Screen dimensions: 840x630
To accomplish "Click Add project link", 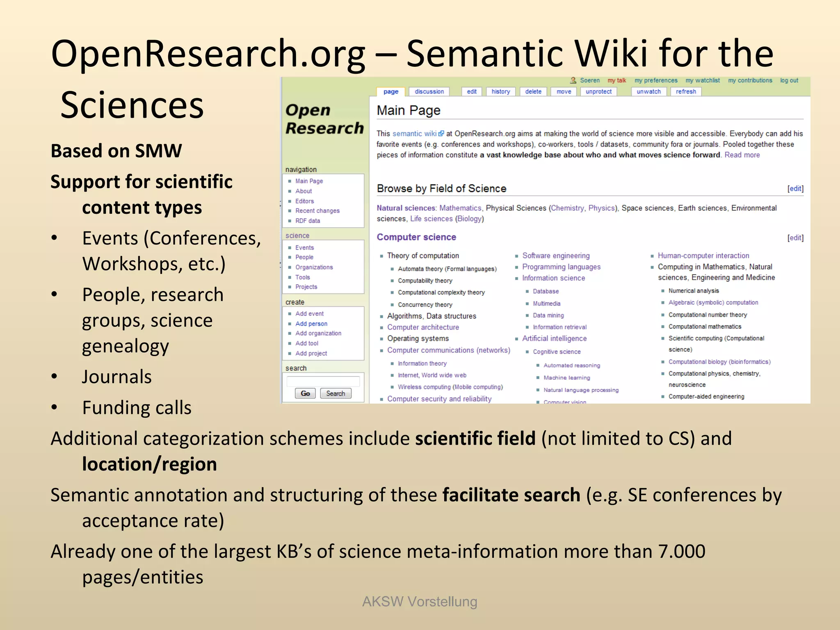I will click(311, 353).
